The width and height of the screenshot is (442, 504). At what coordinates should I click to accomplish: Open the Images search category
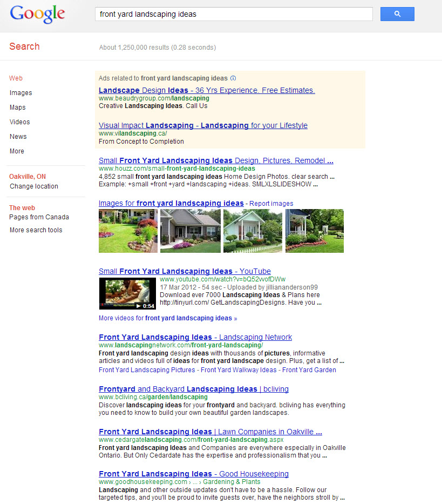(x=21, y=93)
